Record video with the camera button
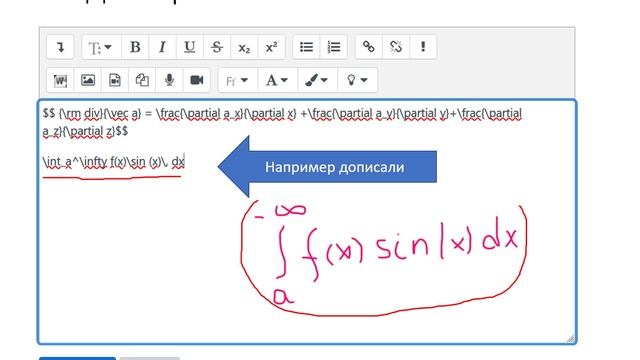 coord(197,80)
